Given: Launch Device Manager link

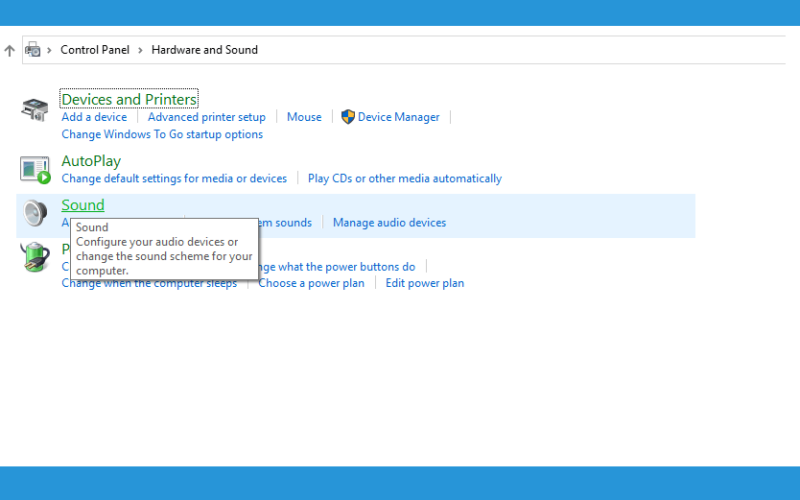Looking at the screenshot, I should pyautogui.click(x=398, y=117).
